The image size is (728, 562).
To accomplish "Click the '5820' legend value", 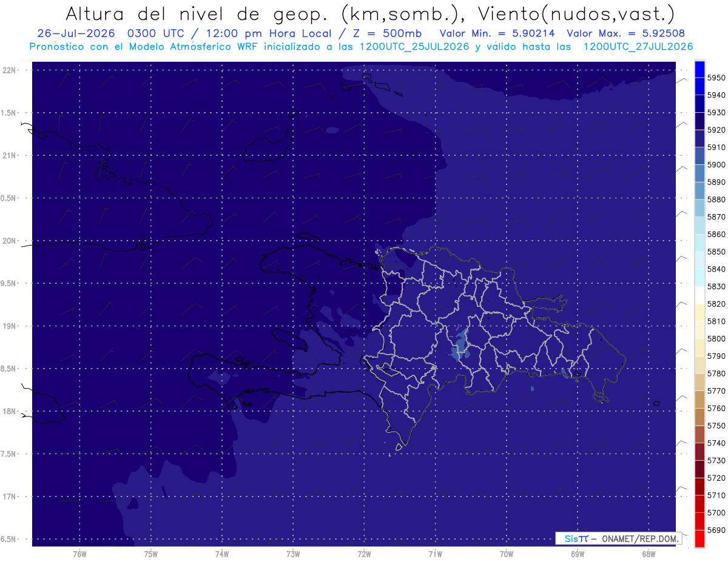I will pos(716,304).
